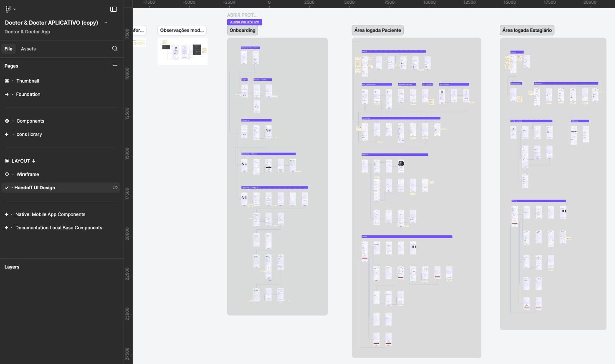
Task: Click the Thumbnail page command icon
Action: pyautogui.click(x=7, y=80)
